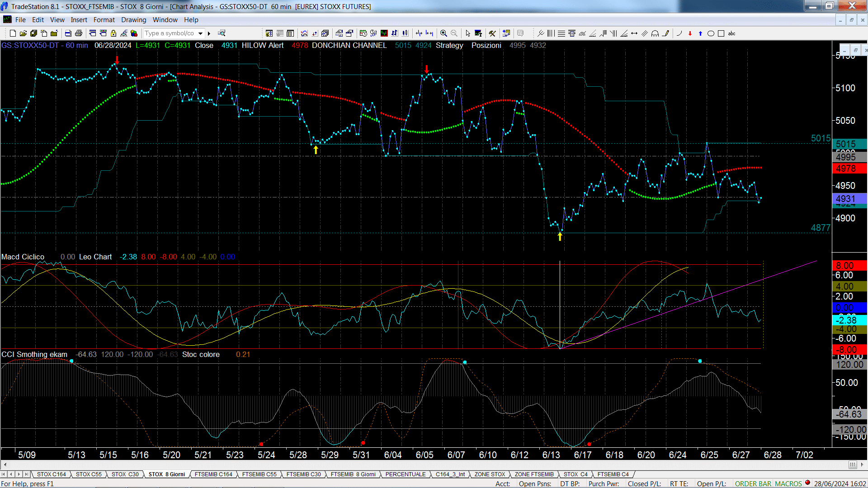Image resolution: width=868 pixels, height=488 pixels.
Task: Open the Help menu
Action: (x=191, y=20)
